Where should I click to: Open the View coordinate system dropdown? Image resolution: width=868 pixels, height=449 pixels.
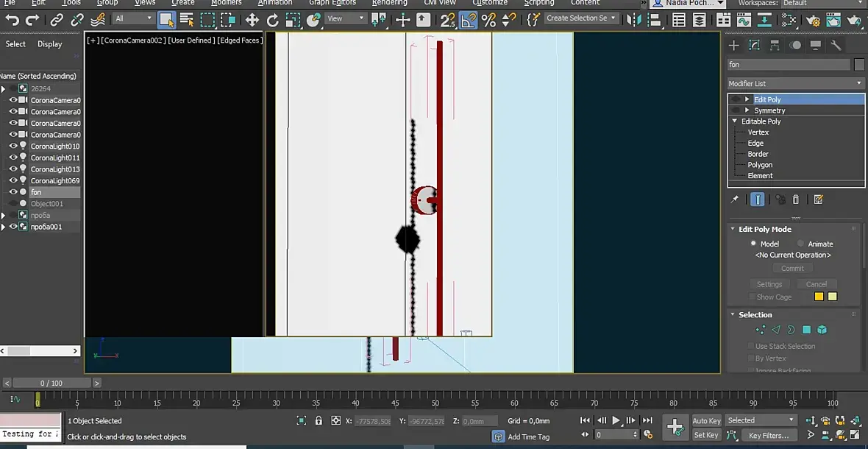346,19
